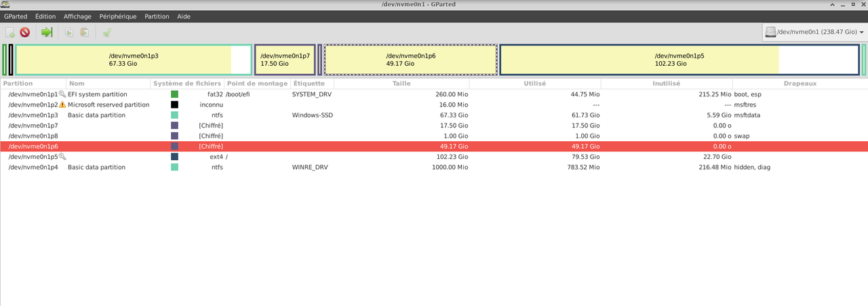Image resolution: width=868 pixels, height=306 pixels.
Task: Select the /dev/nvme0n1p7 block in disk map
Action: pyautogui.click(x=285, y=60)
